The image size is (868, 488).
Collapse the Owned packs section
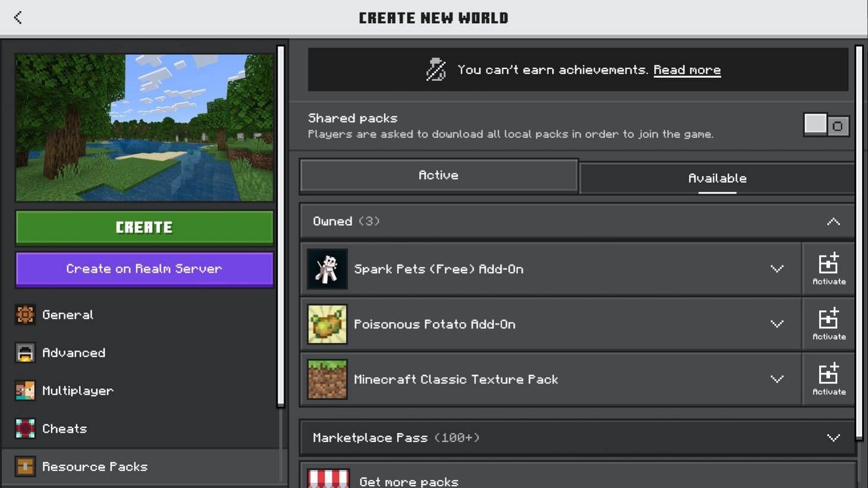[832, 221]
